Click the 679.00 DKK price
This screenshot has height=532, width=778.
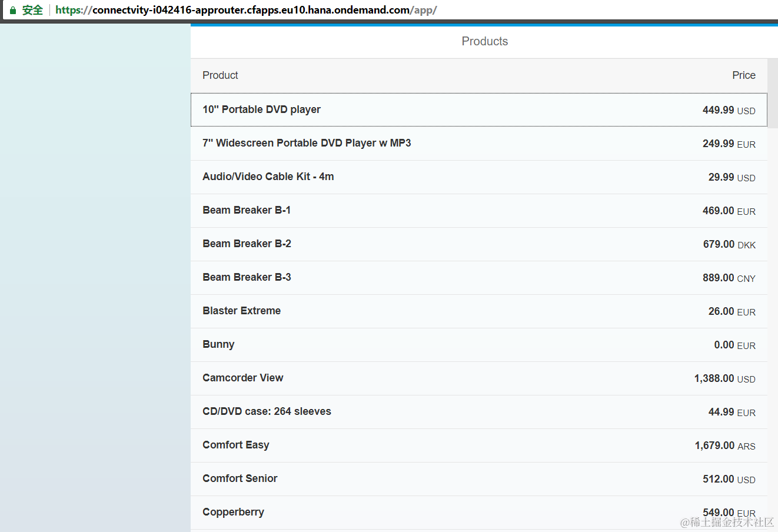(x=729, y=244)
